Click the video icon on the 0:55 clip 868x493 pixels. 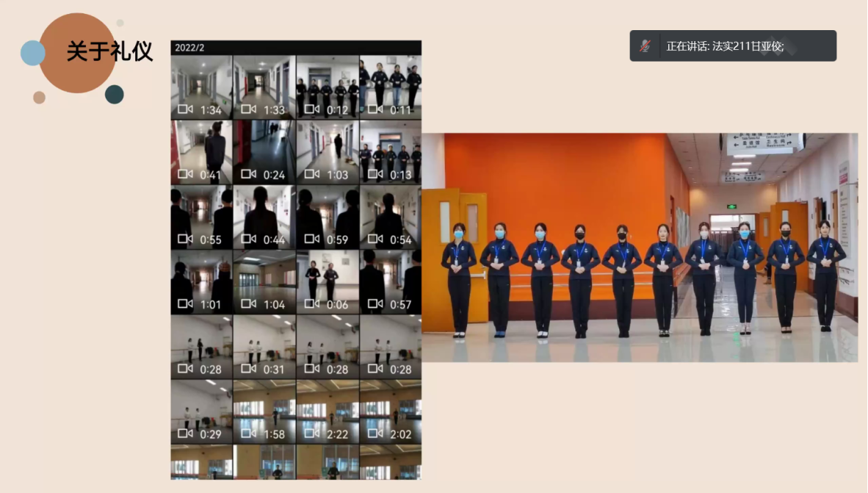coord(185,239)
